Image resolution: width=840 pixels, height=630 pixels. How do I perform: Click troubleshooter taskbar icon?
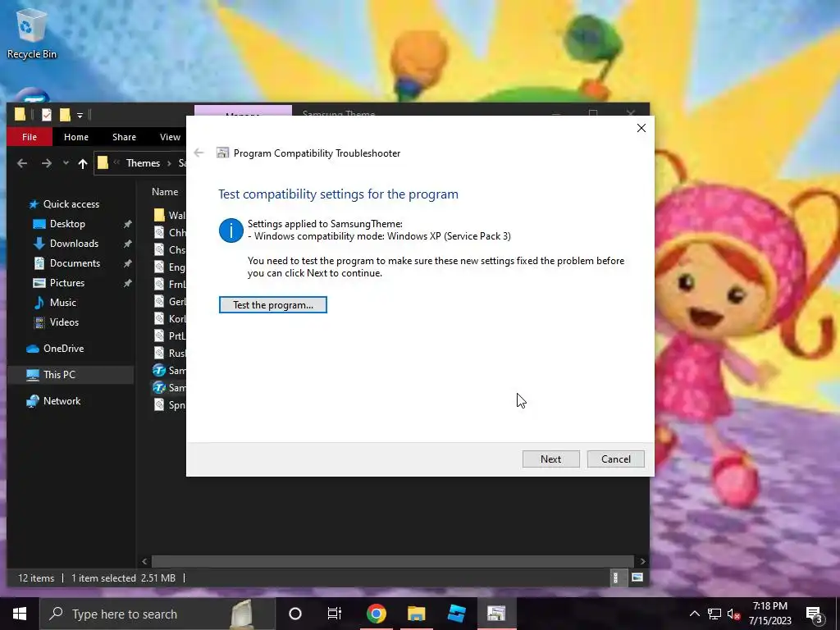496,614
